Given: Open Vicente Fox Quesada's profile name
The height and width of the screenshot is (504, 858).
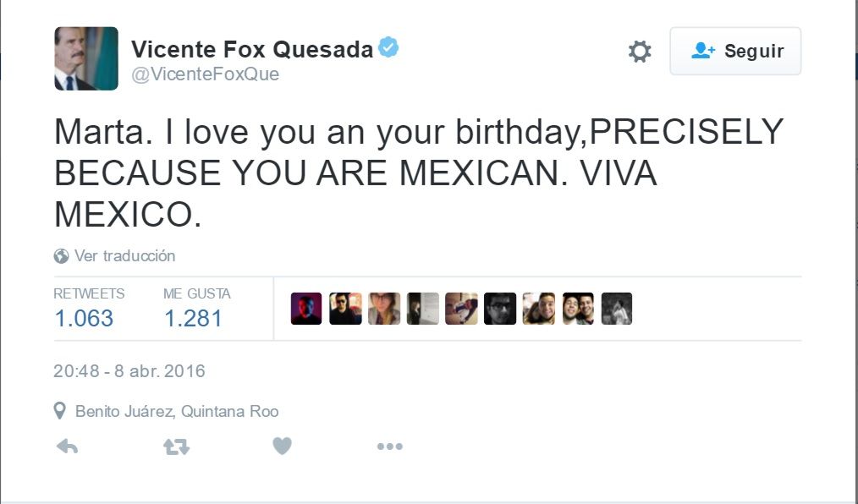Looking at the screenshot, I should (x=252, y=49).
